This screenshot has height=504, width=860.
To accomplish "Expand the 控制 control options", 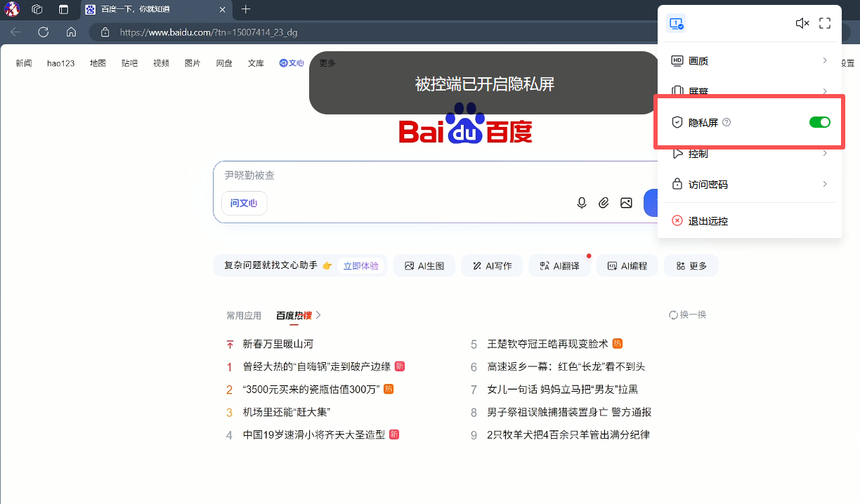I will pos(749,153).
